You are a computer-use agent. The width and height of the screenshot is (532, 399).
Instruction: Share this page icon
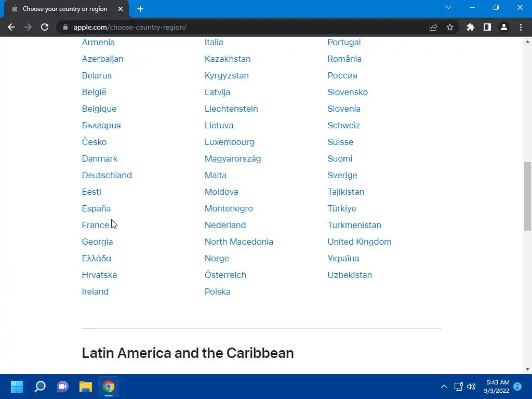433,27
